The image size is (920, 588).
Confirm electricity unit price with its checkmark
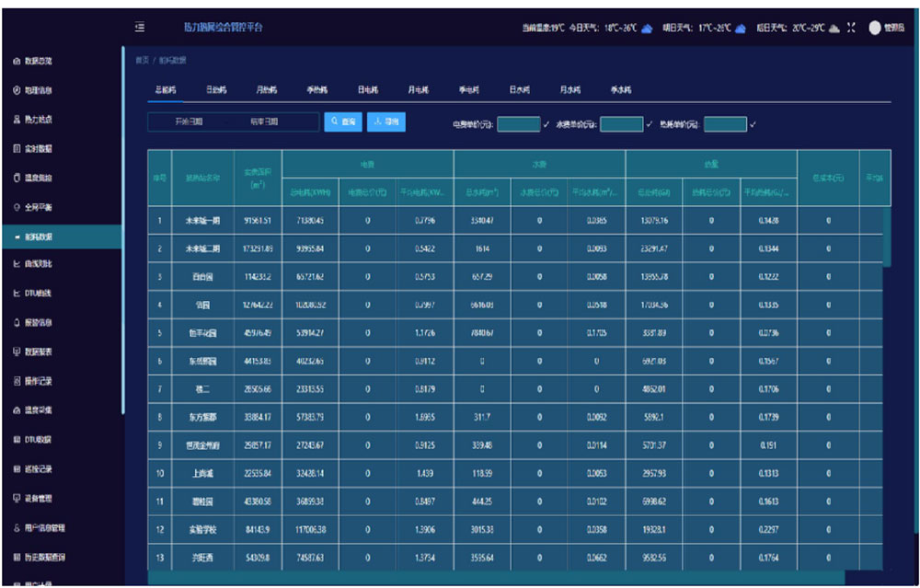(546, 124)
